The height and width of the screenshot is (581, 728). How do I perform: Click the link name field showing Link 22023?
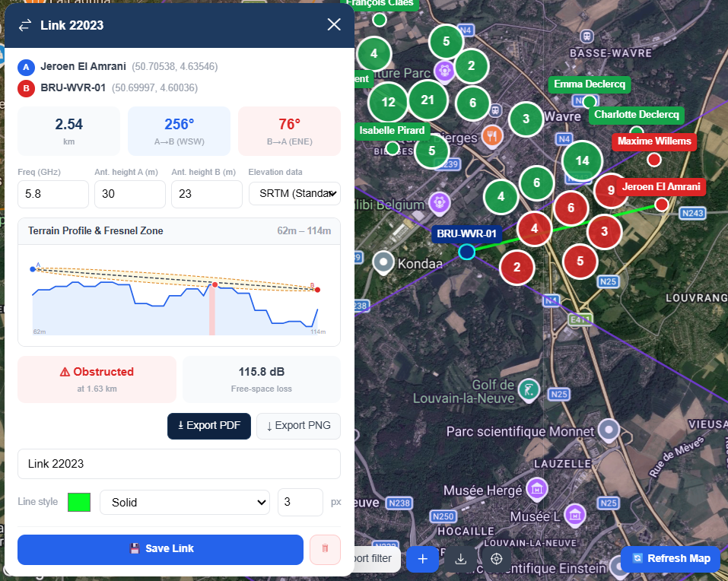[x=180, y=464]
